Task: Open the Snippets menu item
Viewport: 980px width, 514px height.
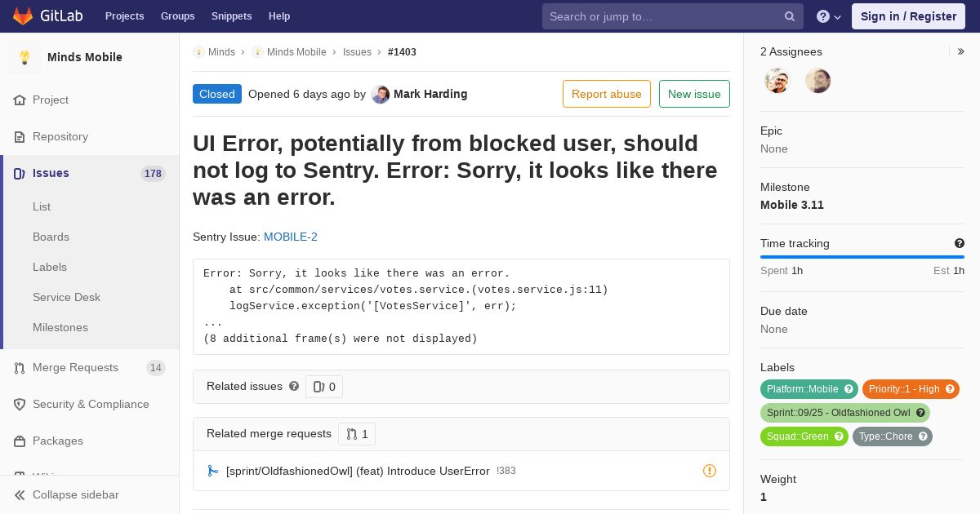Action: 231,16
